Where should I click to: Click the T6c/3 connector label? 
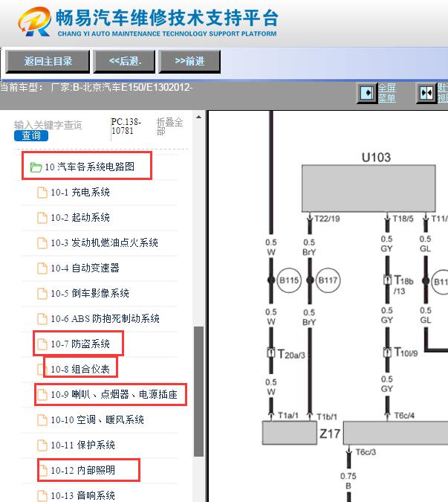click(366, 452)
